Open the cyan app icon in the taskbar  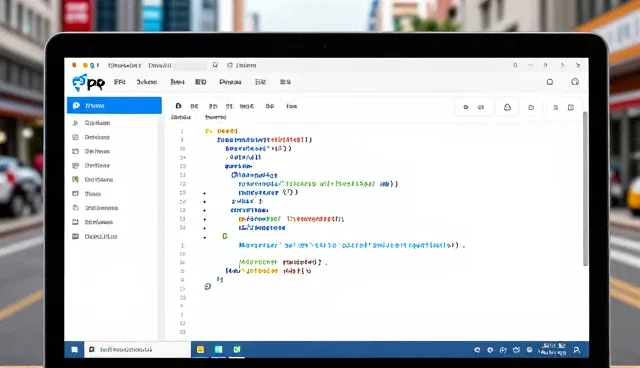(x=219, y=349)
